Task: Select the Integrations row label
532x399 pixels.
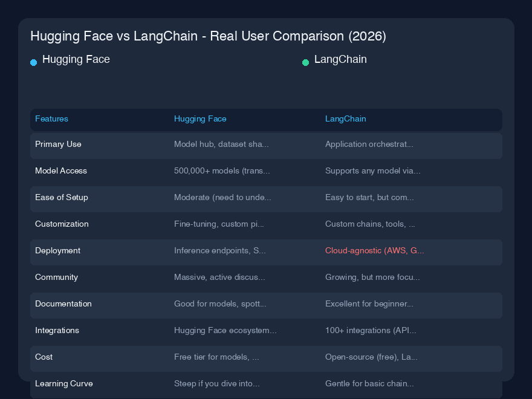Action: [x=57, y=331]
